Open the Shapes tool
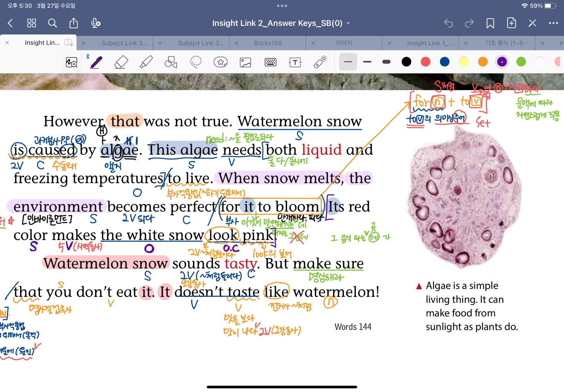The height and width of the screenshot is (392, 564). click(171, 62)
